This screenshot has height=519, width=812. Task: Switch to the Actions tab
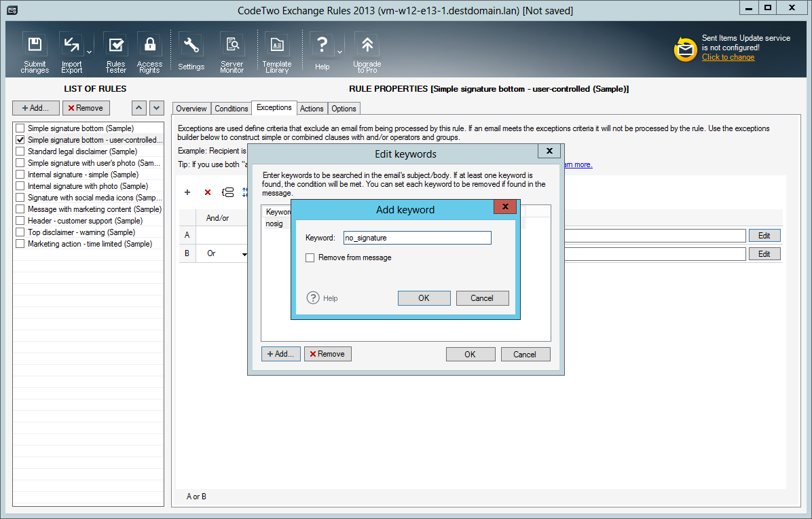(312, 108)
